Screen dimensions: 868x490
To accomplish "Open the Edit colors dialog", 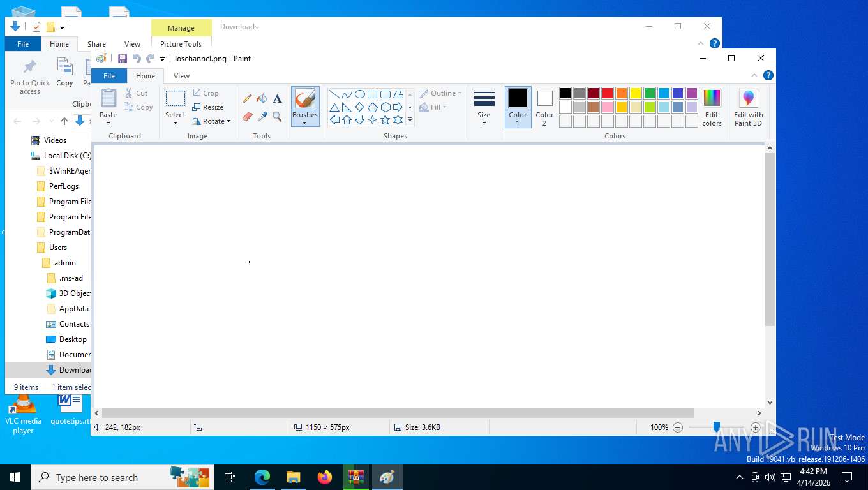I will tap(712, 107).
